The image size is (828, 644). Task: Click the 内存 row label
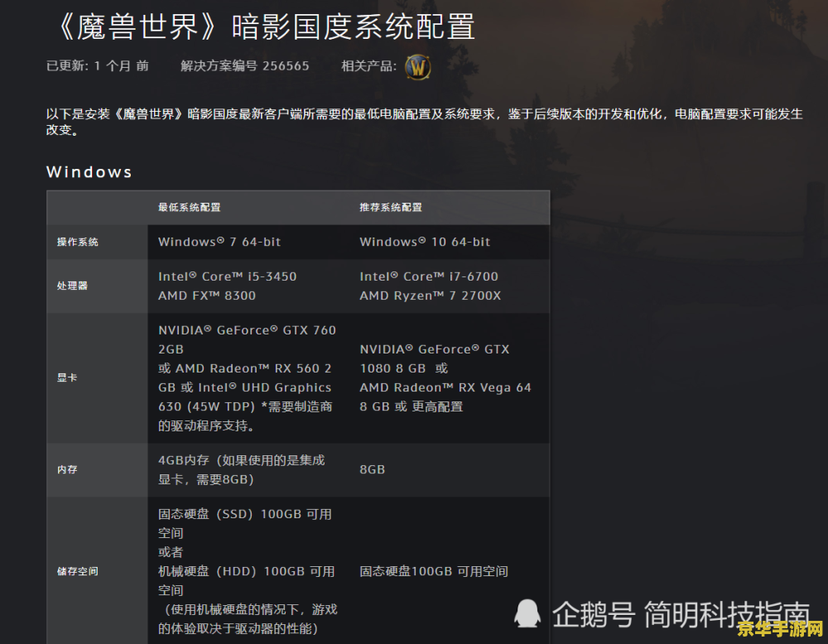click(67, 470)
